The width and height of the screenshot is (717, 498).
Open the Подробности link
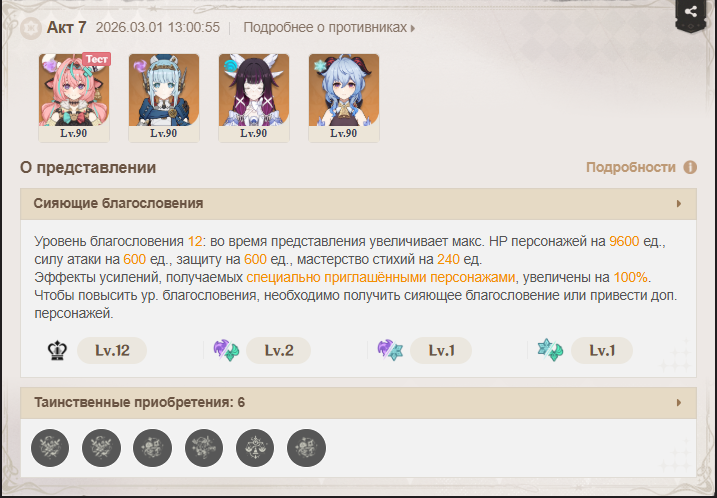631,167
